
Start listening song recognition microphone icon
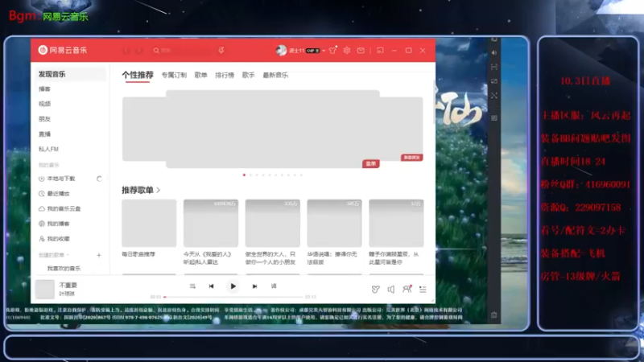click(221, 50)
